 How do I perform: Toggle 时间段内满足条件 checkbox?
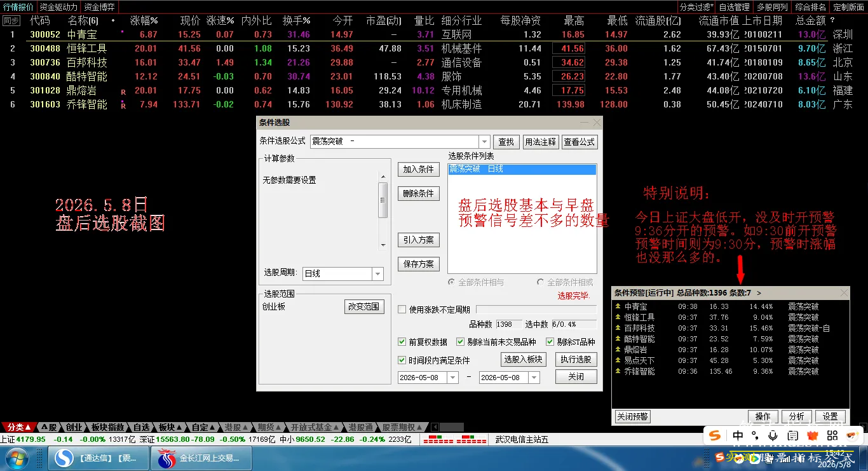coord(402,360)
